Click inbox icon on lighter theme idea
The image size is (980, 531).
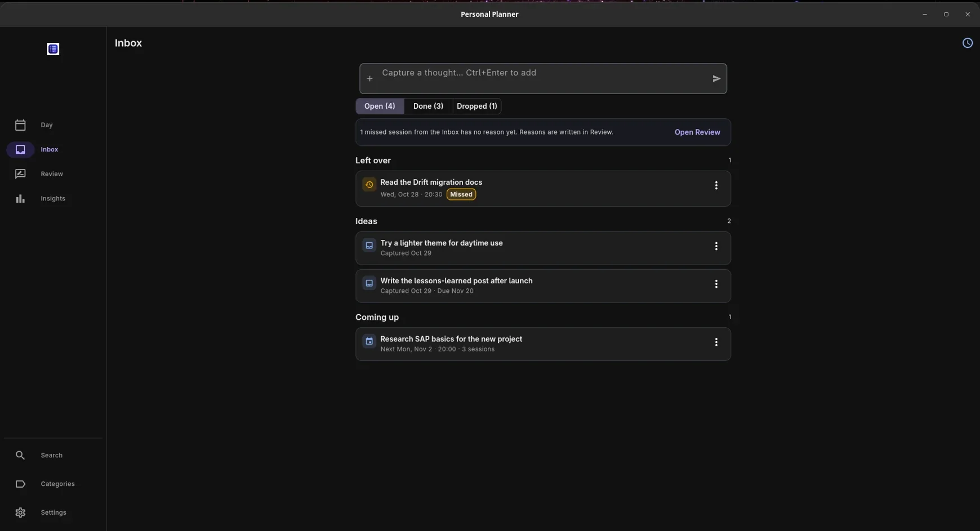369,246
